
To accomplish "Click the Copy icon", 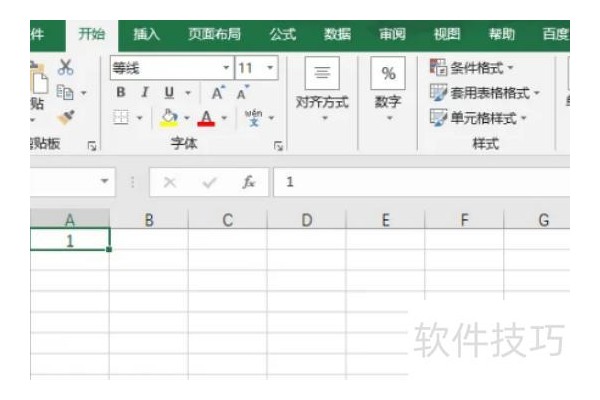I will point(65,92).
